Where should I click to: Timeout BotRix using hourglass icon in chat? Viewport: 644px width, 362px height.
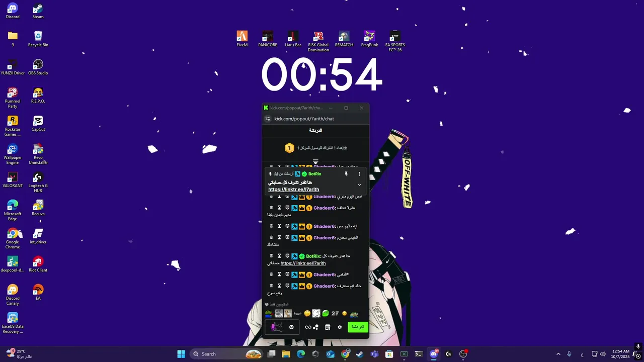[x=280, y=256]
